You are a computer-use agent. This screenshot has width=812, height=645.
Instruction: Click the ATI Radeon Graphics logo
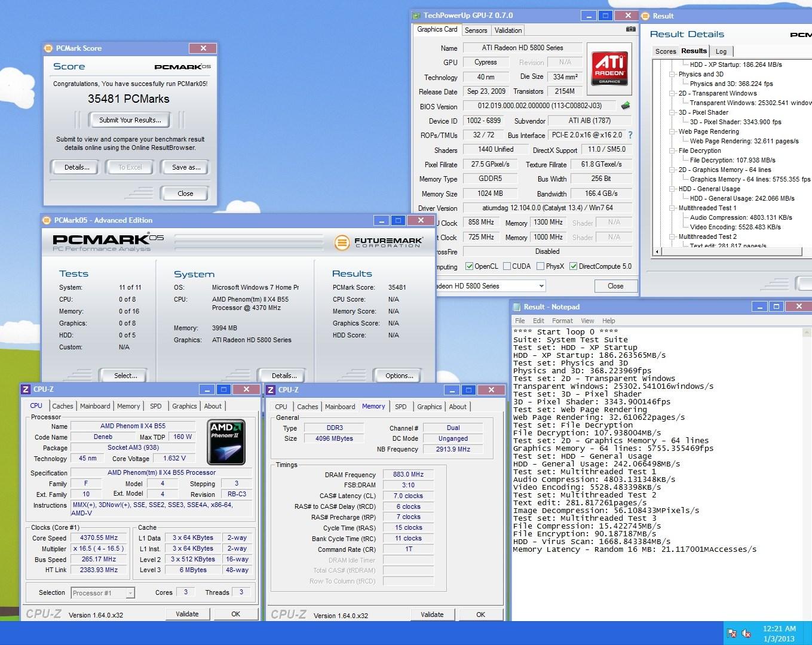(x=609, y=68)
